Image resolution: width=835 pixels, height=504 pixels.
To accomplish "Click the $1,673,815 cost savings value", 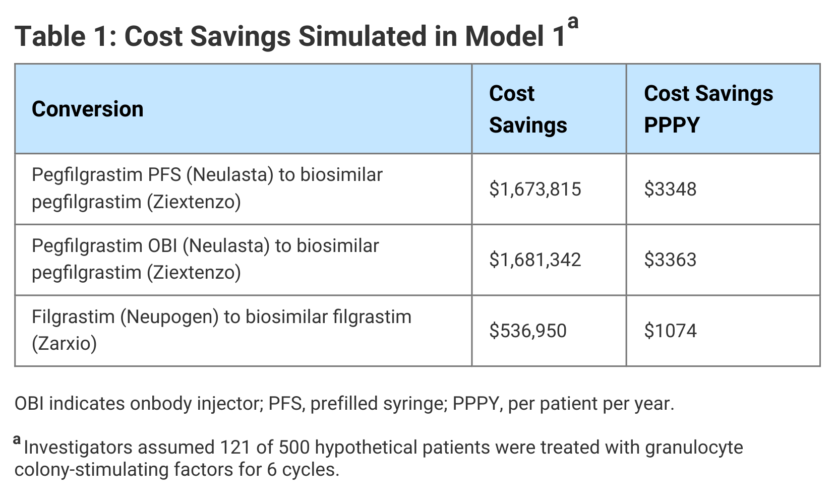I will click(x=535, y=189).
